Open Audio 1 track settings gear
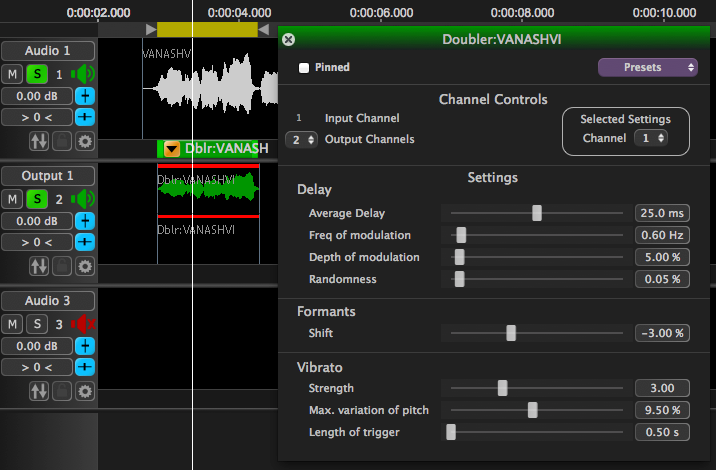Image resolution: width=716 pixels, height=470 pixels. point(85,142)
